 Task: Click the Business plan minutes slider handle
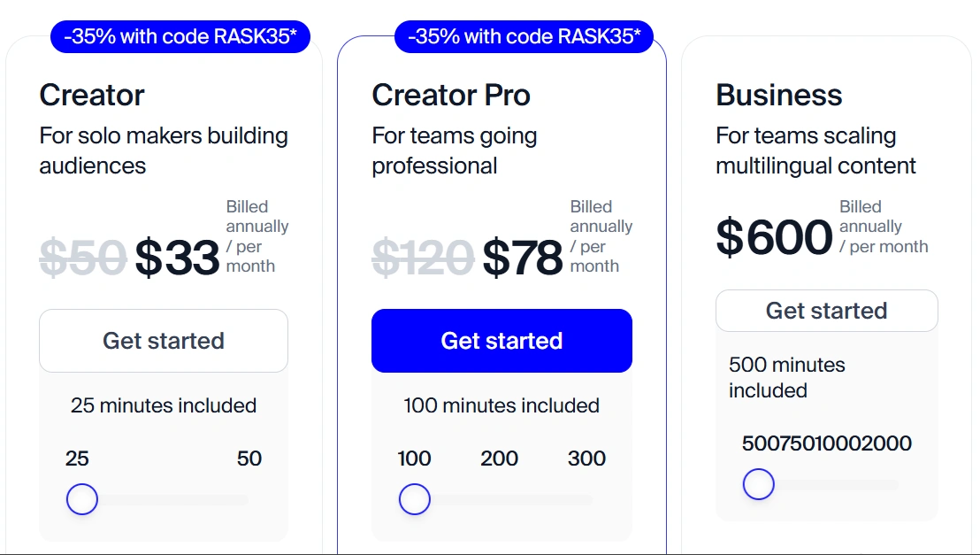758,484
